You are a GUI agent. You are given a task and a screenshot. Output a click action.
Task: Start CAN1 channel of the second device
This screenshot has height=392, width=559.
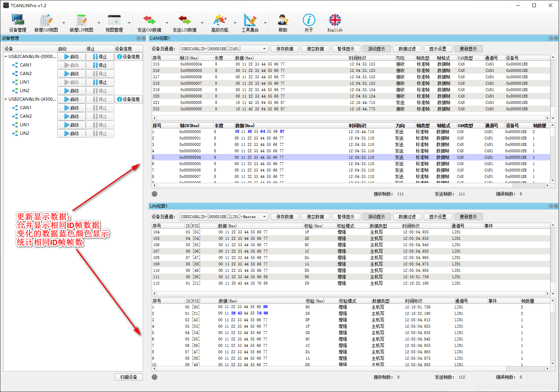coord(72,108)
